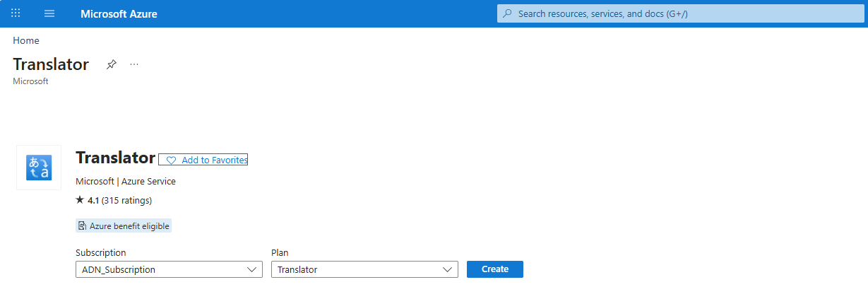The width and height of the screenshot is (868, 299).
Task: Click the Subscription field label
Action: [x=101, y=252]
